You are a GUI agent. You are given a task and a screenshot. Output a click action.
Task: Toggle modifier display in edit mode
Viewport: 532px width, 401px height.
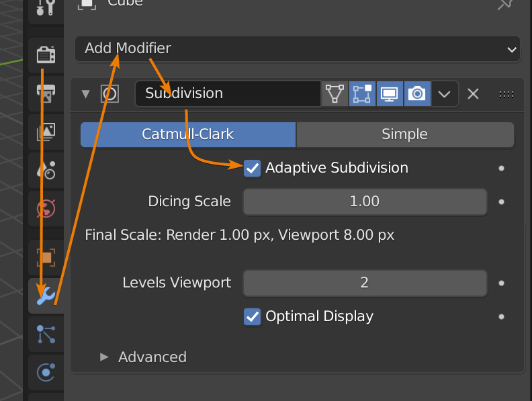362,94
